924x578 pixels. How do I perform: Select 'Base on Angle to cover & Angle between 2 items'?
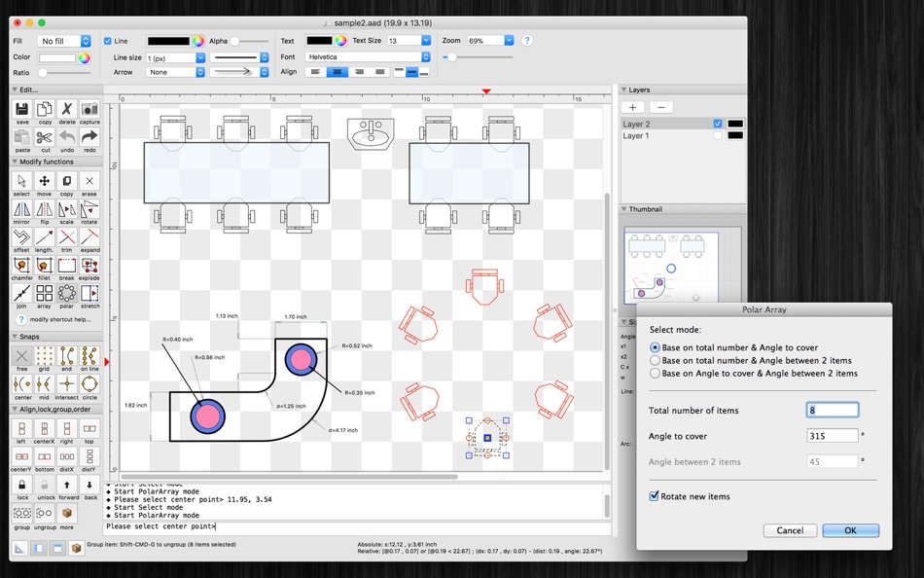pyautogui.click(x=655, y=374)
